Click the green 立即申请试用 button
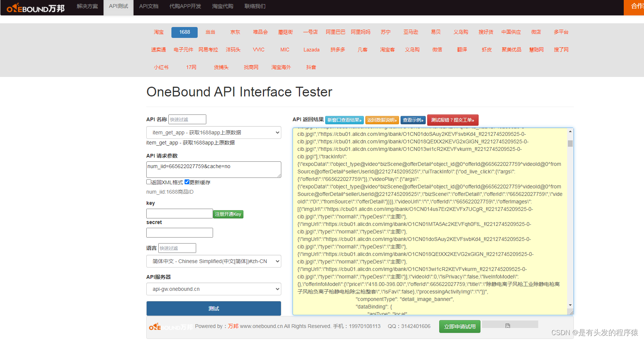 pos(460,326)
